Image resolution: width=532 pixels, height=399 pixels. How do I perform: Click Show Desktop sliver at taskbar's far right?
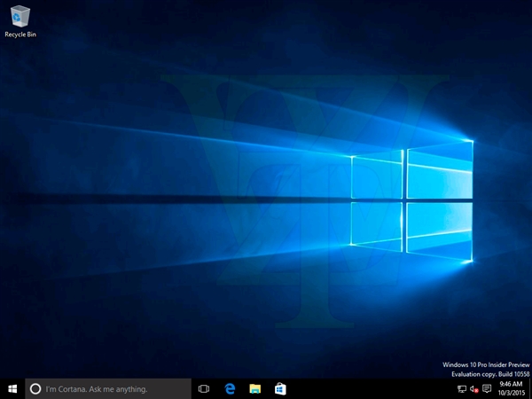(x=530, y=388)
